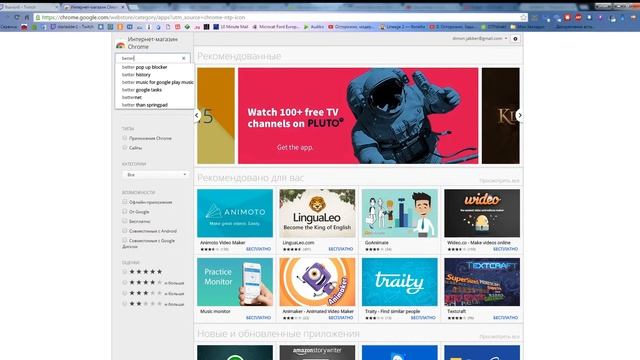The image size is (640, 360).
Task: Show next featured banner with right arrow
Action: 520,116
